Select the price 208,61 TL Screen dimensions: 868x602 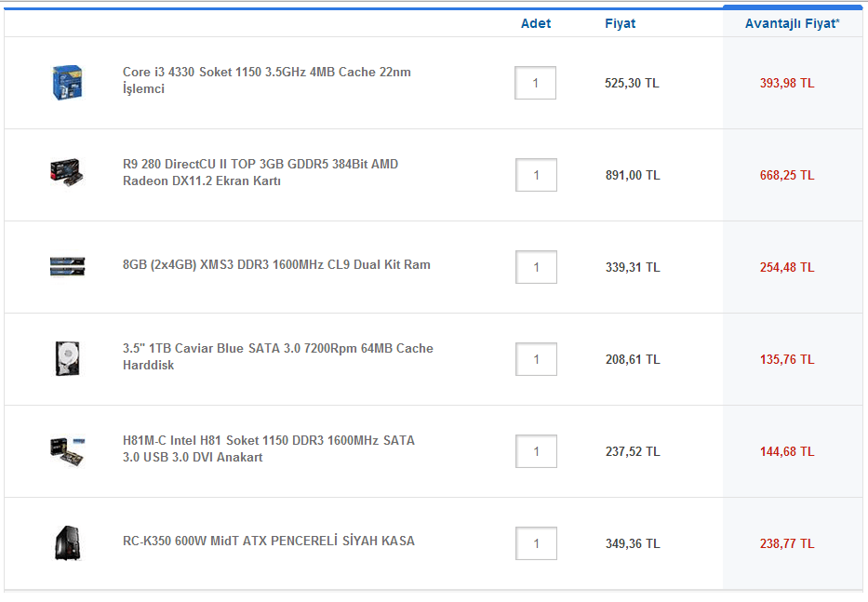click(x=633, y=359)
